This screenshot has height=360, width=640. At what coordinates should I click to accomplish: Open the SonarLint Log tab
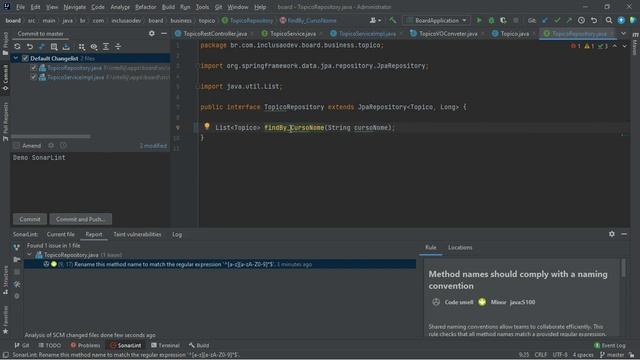click(x=177, y=234)
